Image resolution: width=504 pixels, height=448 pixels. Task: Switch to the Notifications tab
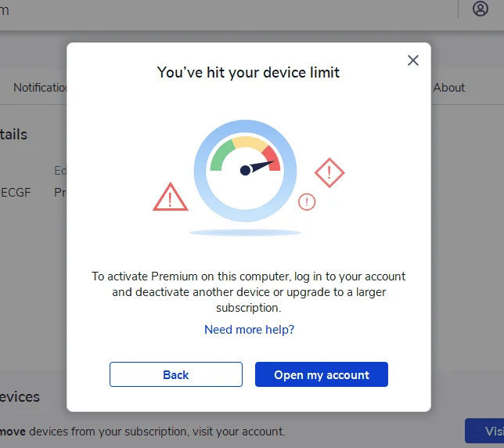tap(40, 88)
